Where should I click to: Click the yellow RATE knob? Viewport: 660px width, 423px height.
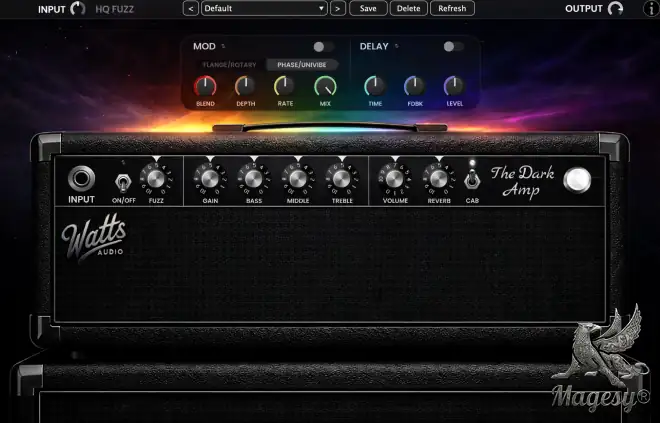point(285,87)
